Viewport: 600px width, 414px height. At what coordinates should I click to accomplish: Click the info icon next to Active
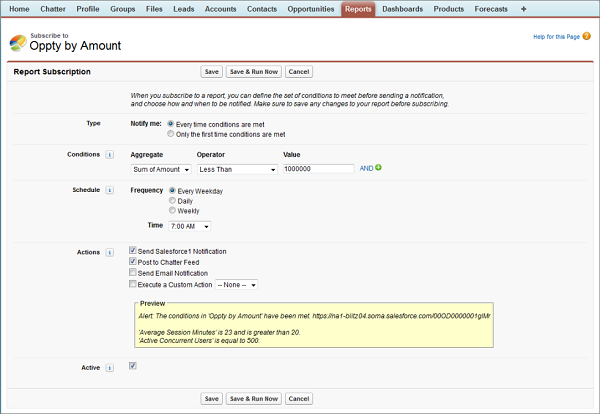pos(109,367)
